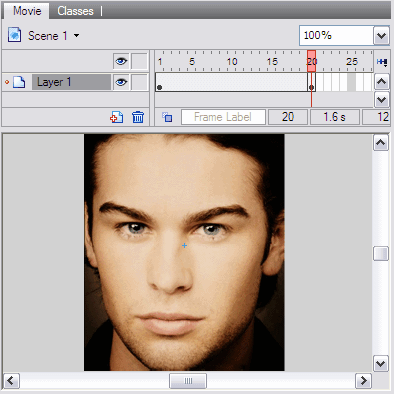The width and height of the screenshot is (394, 394).
Task: Click stage horizontal scroll right arrow
Action: coord(363,381)
